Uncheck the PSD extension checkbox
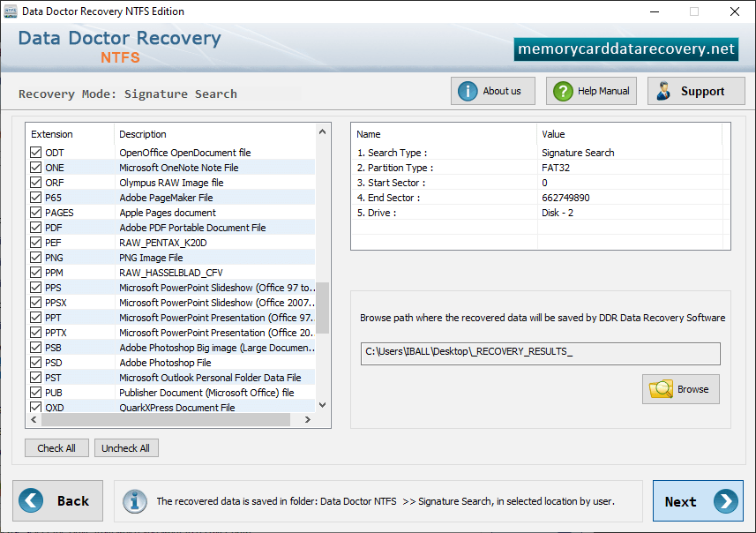 [x=35, y=363]
